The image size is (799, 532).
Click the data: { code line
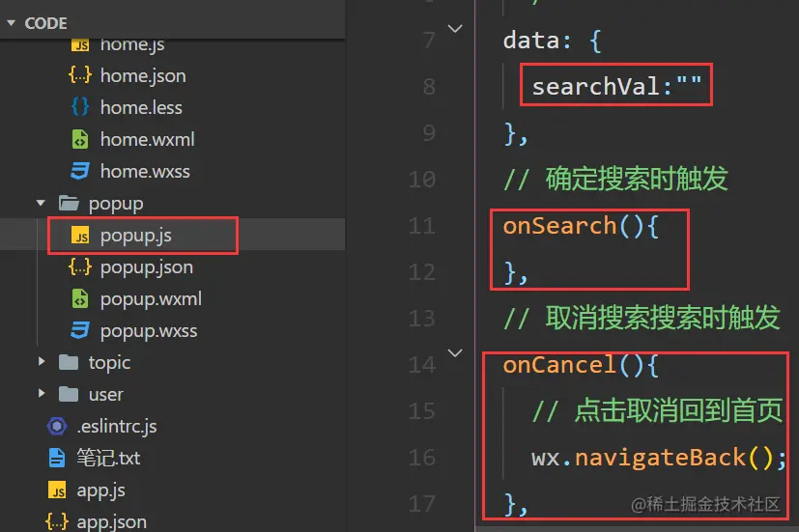(x=552, y=41)
